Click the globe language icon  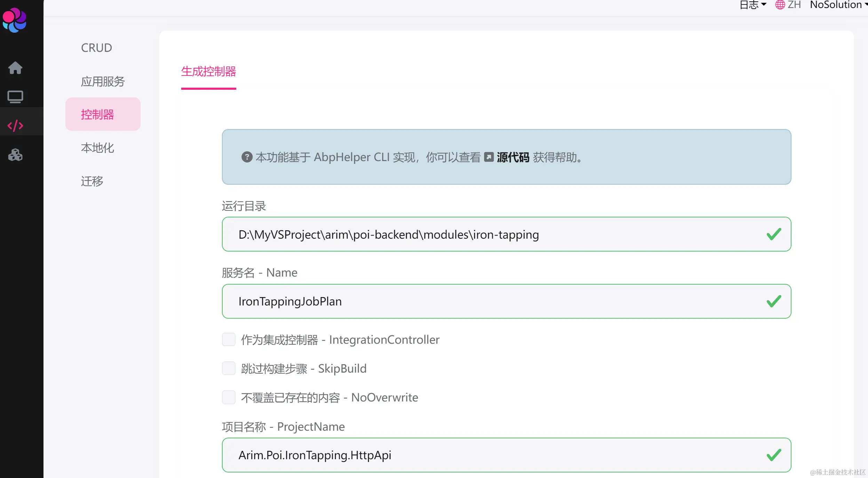[780, 5]
